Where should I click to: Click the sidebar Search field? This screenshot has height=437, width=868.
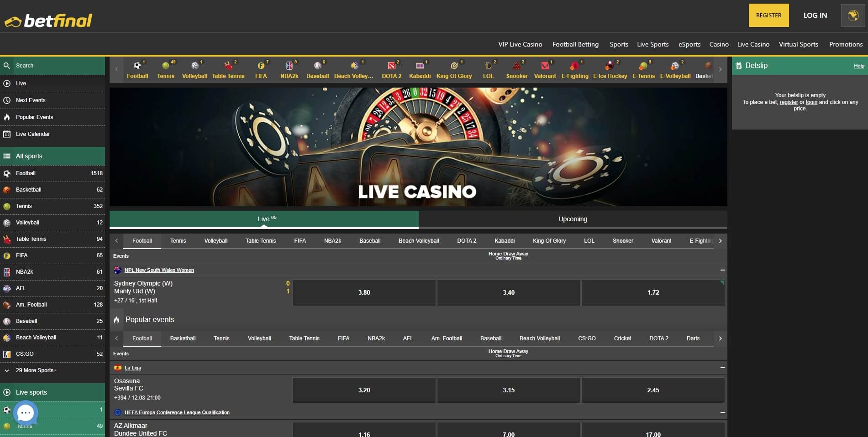[53, 66]
